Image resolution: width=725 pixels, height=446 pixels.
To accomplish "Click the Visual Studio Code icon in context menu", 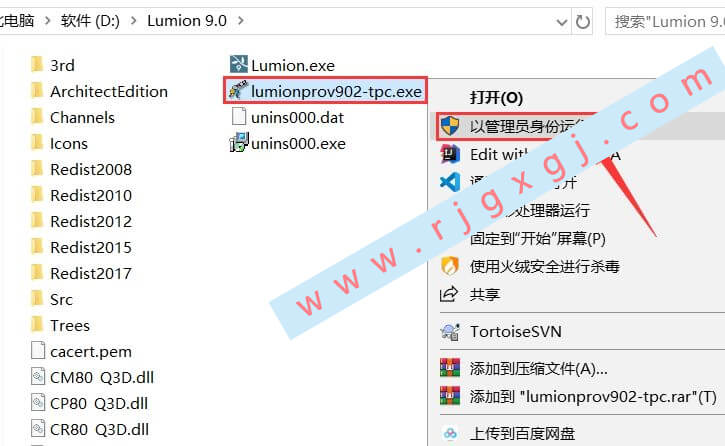I will (x=449, y=182).
